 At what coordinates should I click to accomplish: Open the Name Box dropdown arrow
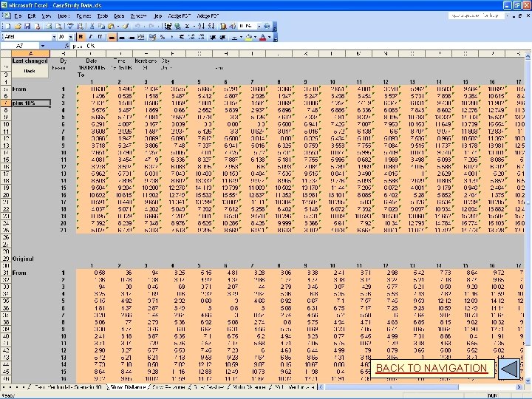[x=42, y=46]
